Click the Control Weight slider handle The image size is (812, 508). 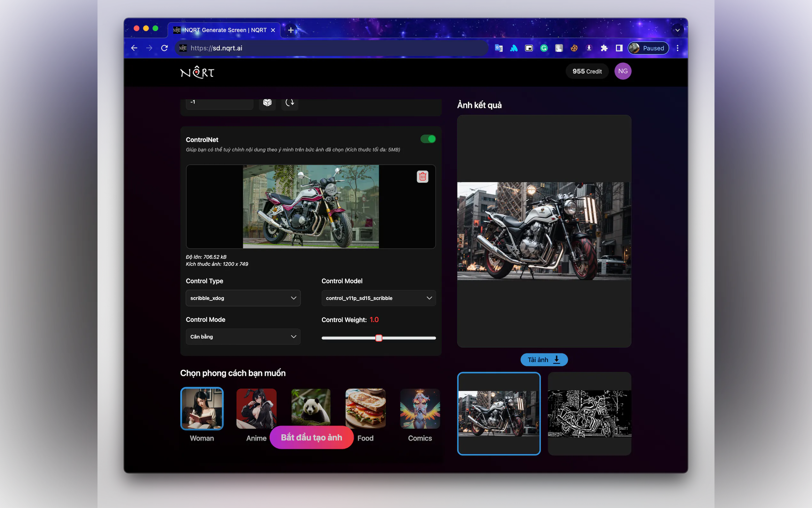click(x=379, y=338)
